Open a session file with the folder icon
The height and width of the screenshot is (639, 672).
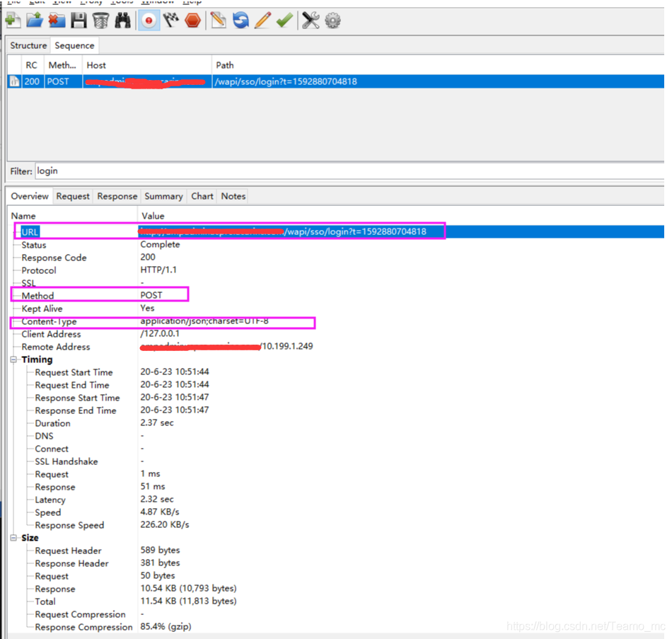[35, 20]
